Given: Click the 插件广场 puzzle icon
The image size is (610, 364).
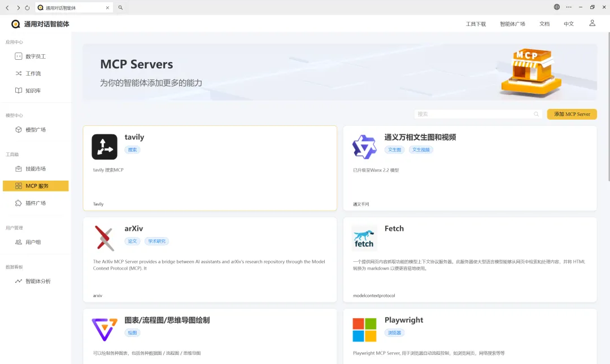Looking at the screenshot, I should coord(18,203).
